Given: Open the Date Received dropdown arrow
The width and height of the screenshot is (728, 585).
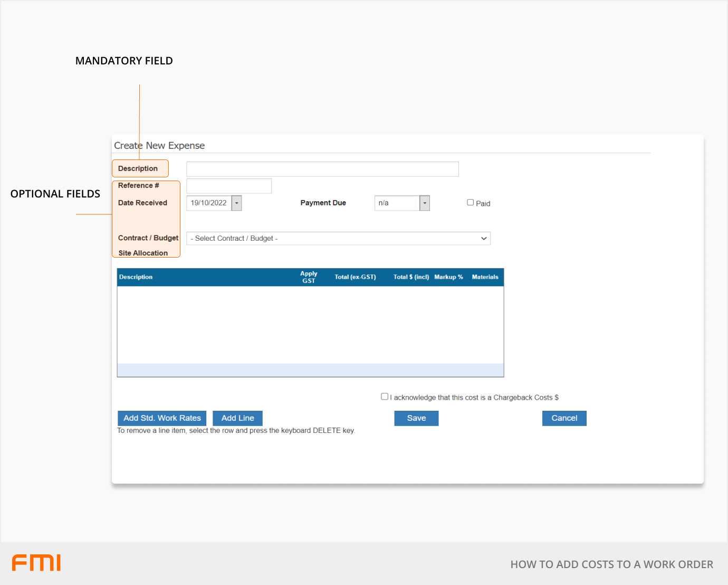Looking at the screenshot, I should coord(237,203).
